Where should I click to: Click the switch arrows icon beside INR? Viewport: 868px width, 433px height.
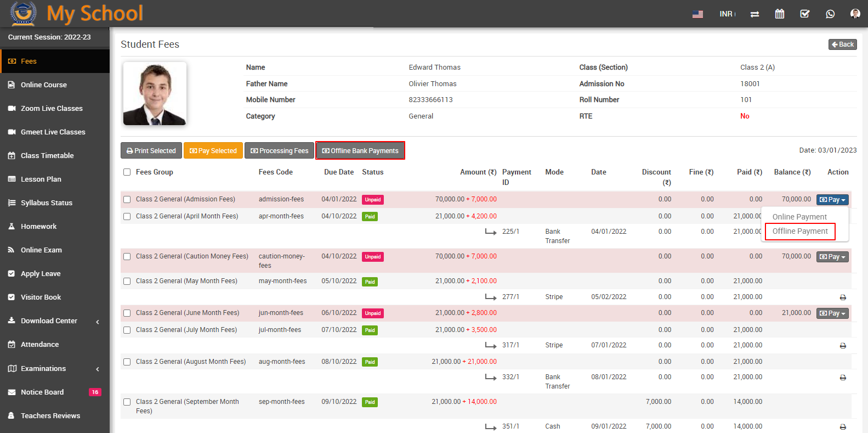[x=754, y=14]
